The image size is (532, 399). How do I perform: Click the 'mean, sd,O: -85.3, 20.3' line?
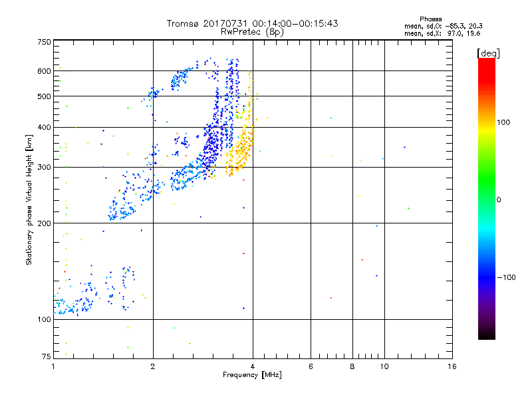click(x=444, y=26)
